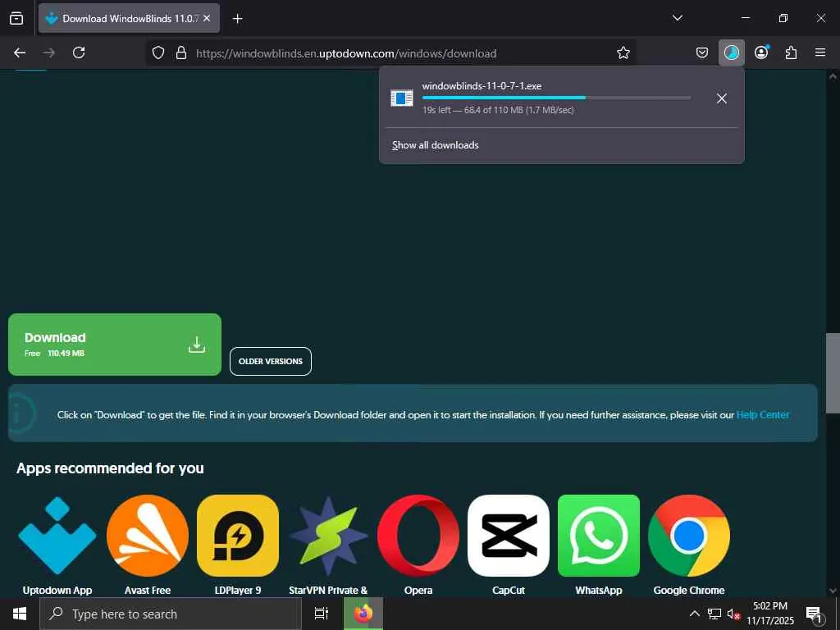Open notification center icon

[x=815, y=614]
